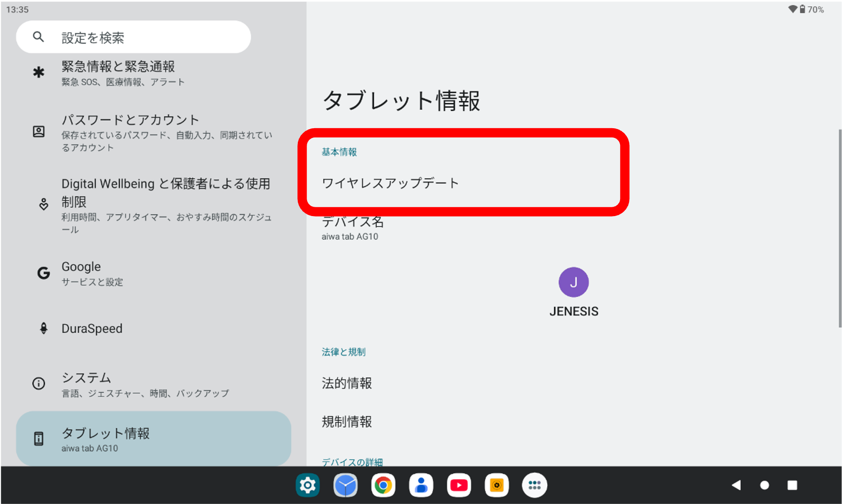Image resolution: width=842 pixels, height=504 pixels.
Task: Open 法的情報
Action: click(x=347, y=383)
